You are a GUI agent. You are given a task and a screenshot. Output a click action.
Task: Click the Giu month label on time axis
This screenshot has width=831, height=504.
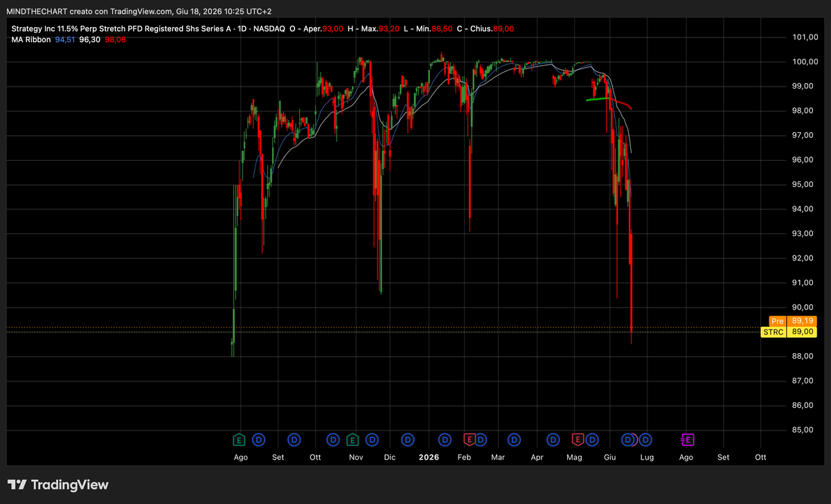(x=610, y=457)
